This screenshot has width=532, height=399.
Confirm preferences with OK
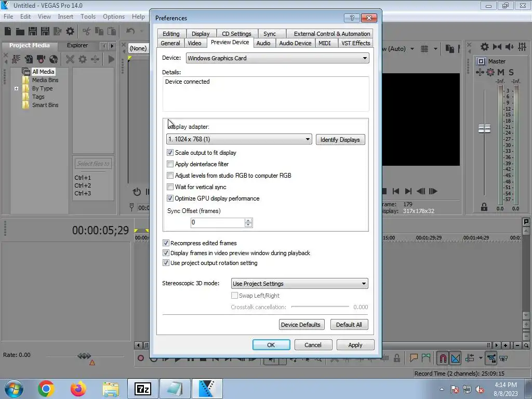(271, 345)
